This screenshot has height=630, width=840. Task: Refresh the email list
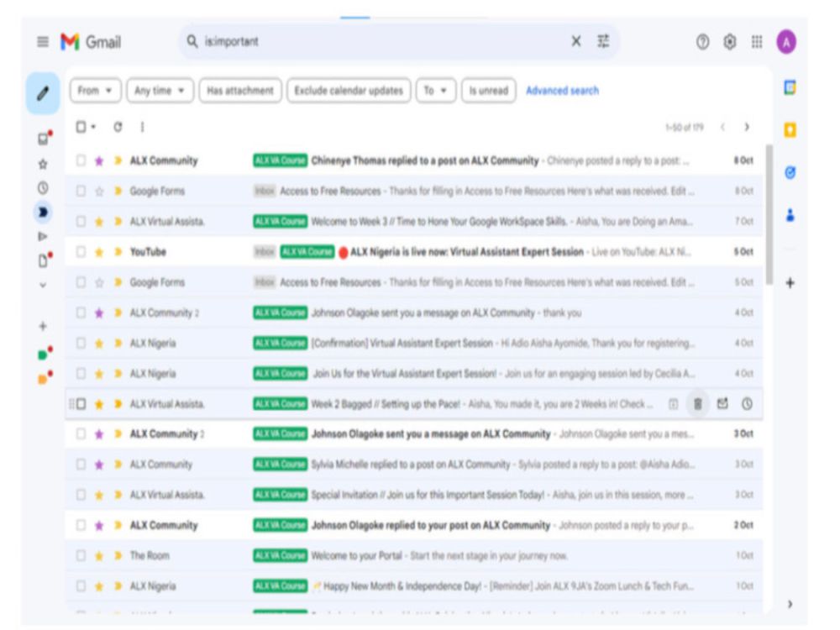pyautogui.click(x=118, y=127)
